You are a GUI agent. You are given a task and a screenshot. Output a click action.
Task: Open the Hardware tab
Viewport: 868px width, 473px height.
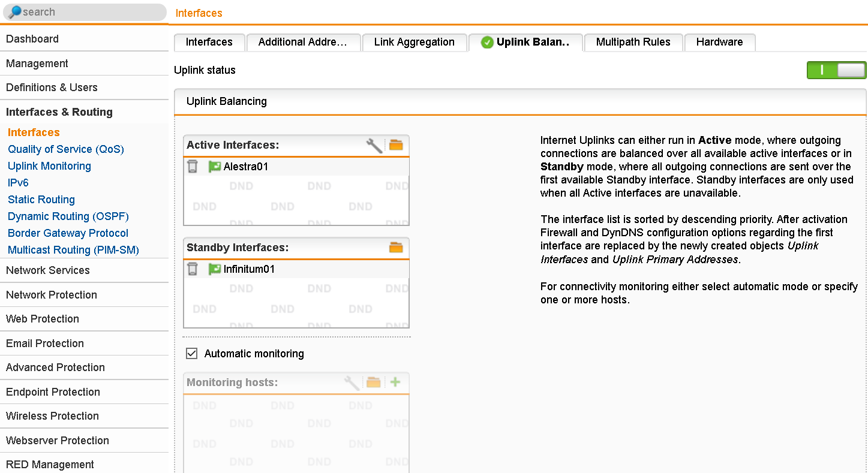click(720, 42)
